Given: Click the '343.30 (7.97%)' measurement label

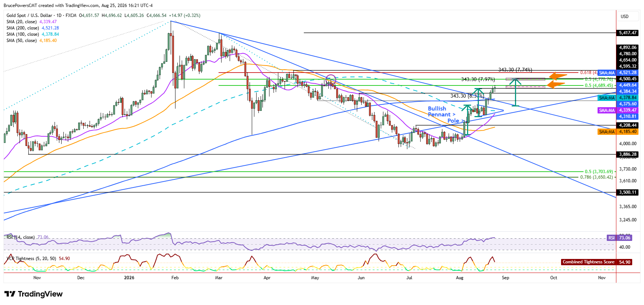Looking at the screenshot, I should coord(478,79).
